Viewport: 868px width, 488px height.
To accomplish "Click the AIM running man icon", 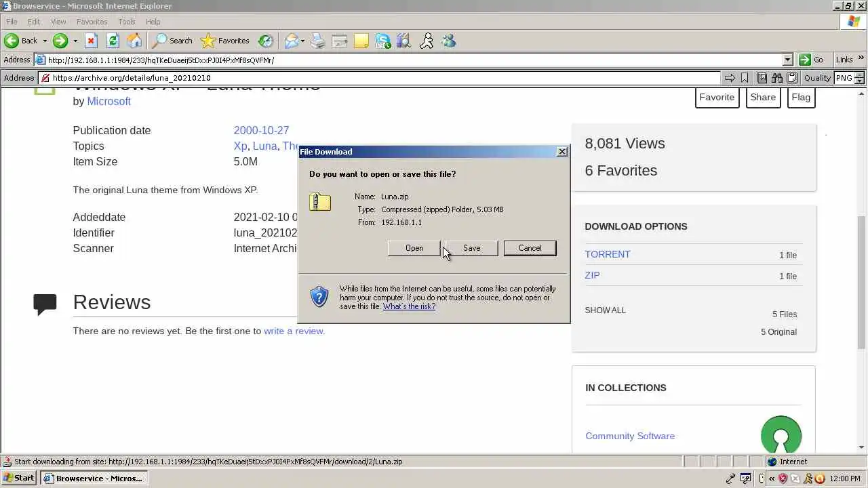I will [427, 41].
